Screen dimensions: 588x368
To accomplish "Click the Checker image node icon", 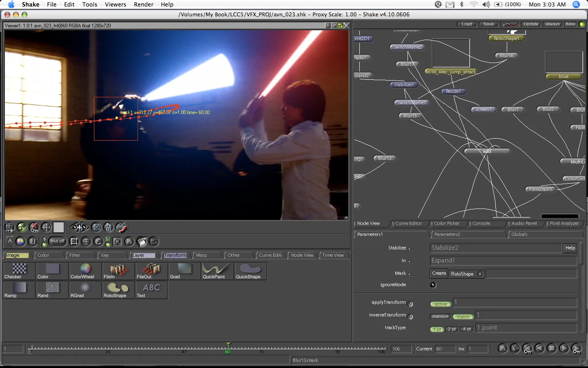I will [x=19, y=271].
